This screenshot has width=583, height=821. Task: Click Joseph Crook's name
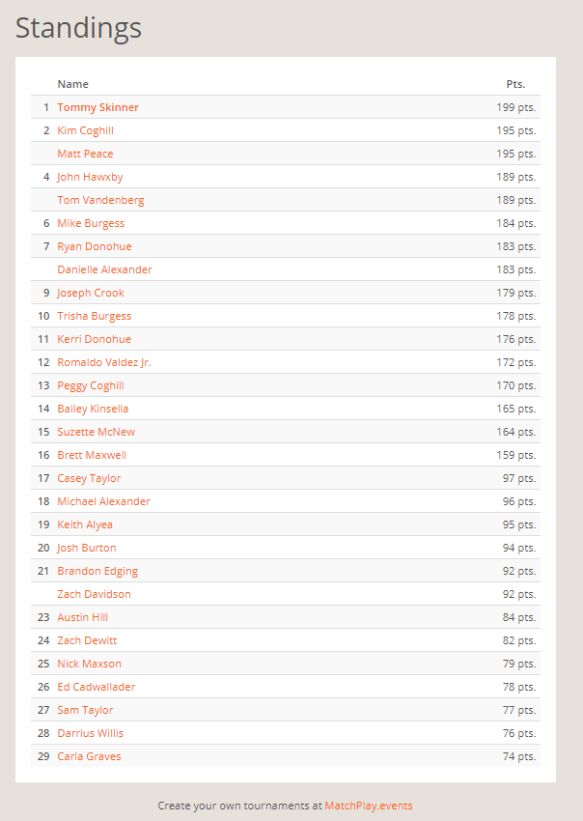click(92, 292)
